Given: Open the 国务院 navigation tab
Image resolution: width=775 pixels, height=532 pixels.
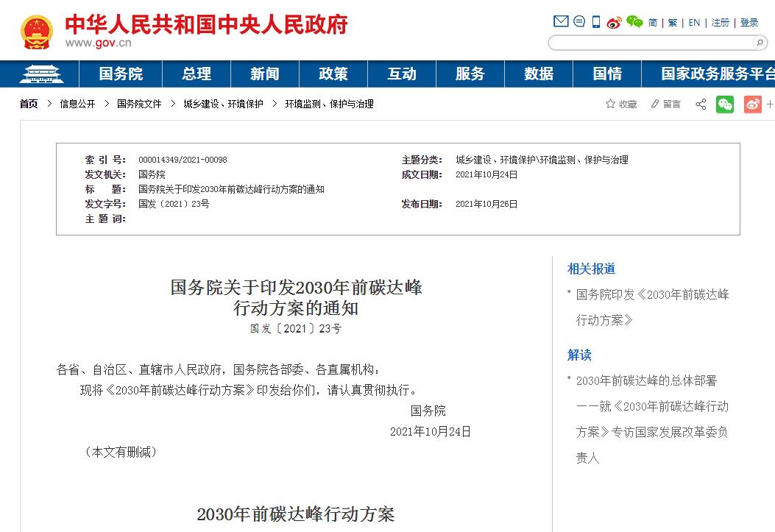Looking at the screenshot, I should pos(121,74).
